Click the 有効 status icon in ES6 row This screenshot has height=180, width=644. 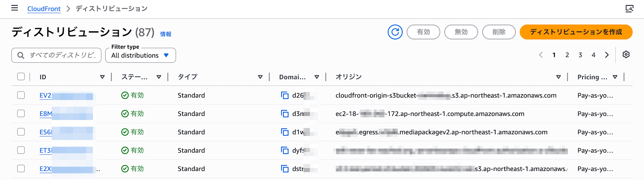pyautogui.click(x=125, y=132)
